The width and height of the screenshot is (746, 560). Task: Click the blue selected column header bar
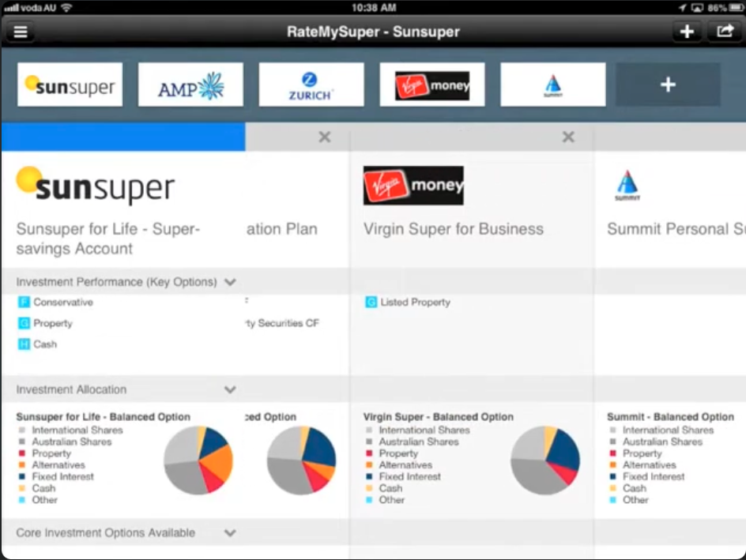[x=123, y=137]
